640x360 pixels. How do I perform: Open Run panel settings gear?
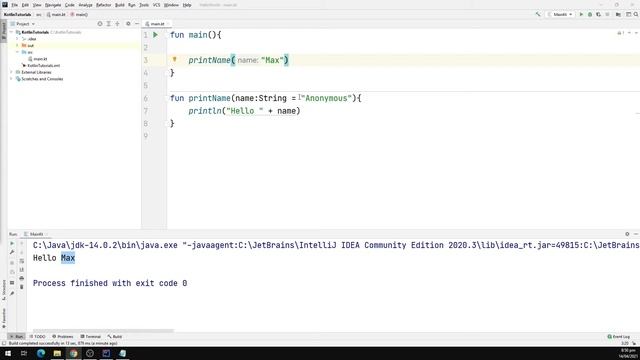coord(627,234)
